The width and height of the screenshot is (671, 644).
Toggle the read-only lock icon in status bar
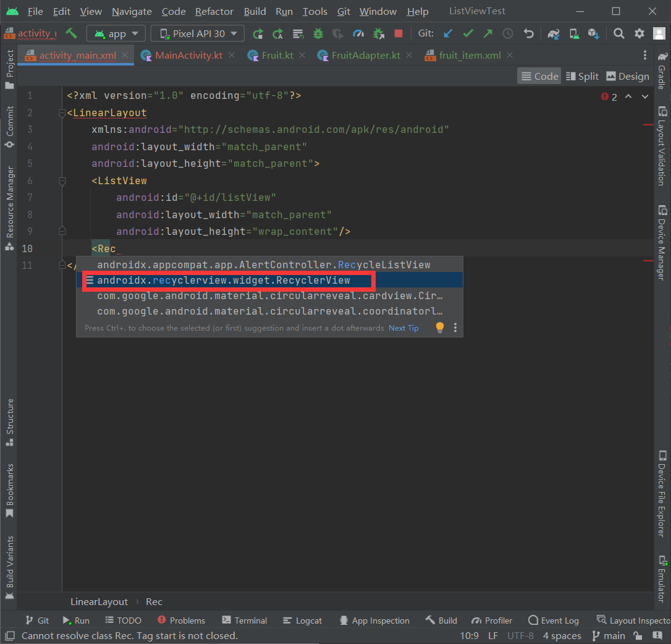(638, 636)
